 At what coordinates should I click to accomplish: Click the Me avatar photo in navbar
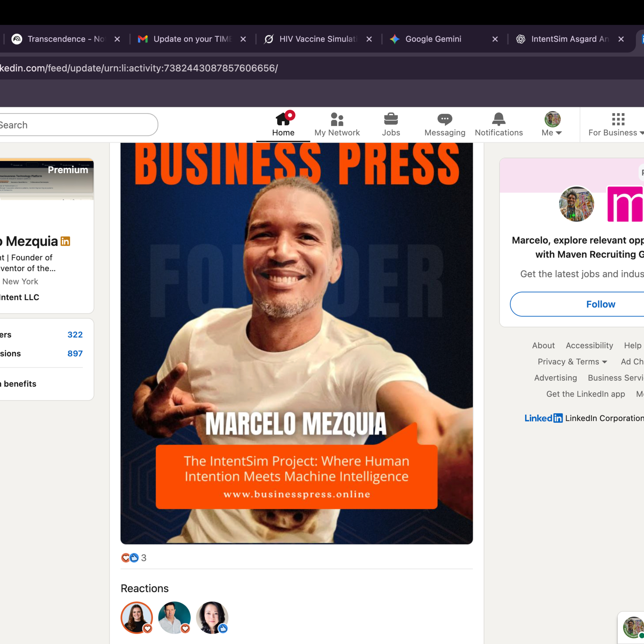552,119
